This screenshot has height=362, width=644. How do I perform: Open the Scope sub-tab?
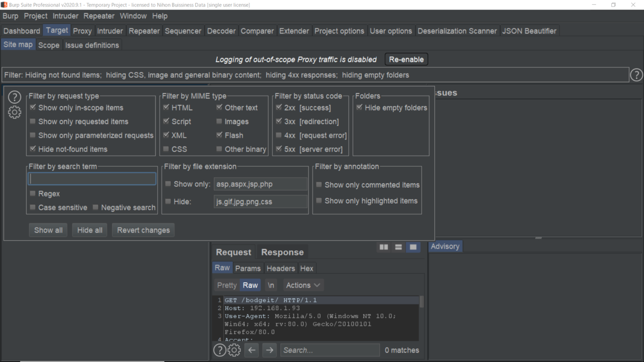pos(49,45)
